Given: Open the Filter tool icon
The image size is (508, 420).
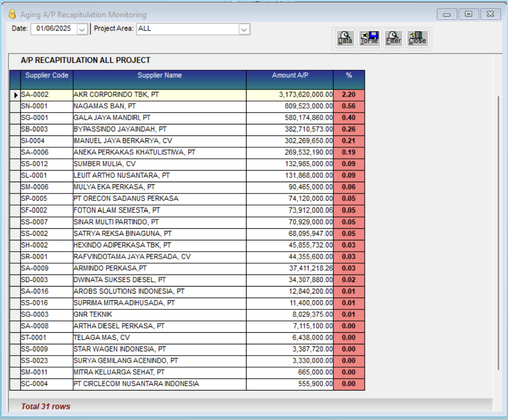Looking at the screenshot, I should click(394, 39).
